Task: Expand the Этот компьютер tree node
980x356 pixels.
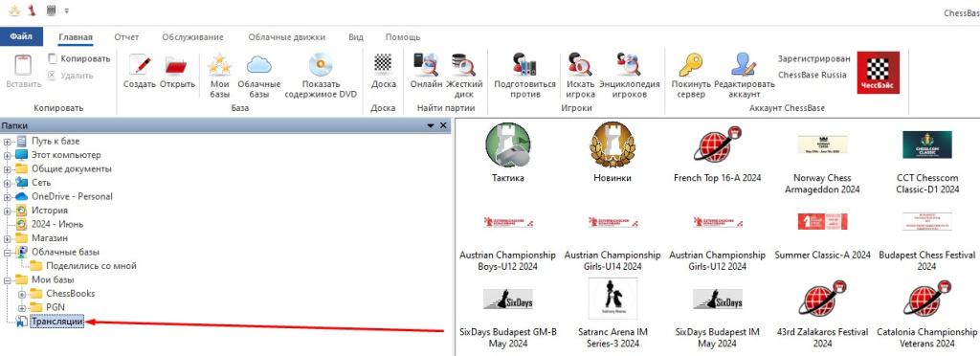Action: [7, 156]
